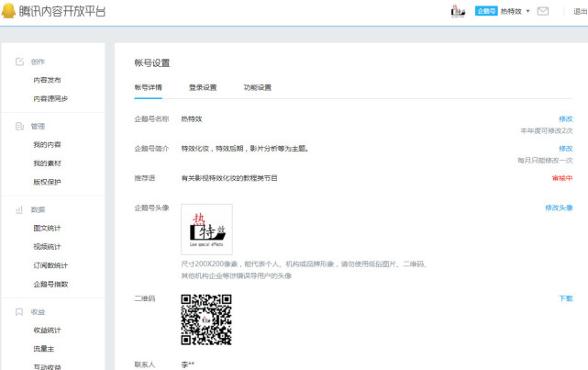Viewport: 588px width, 370px height.
Task: Click the 数据 section header
Action: point(38,209)
